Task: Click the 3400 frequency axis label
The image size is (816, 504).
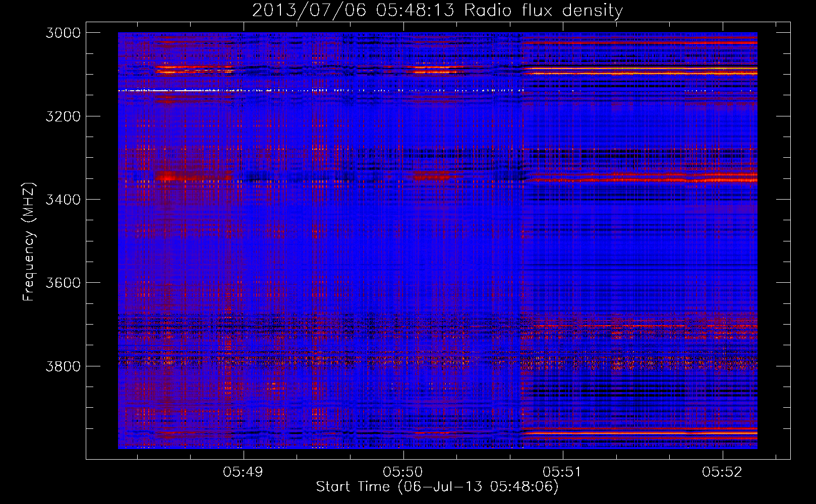Action: click(63, 200)
